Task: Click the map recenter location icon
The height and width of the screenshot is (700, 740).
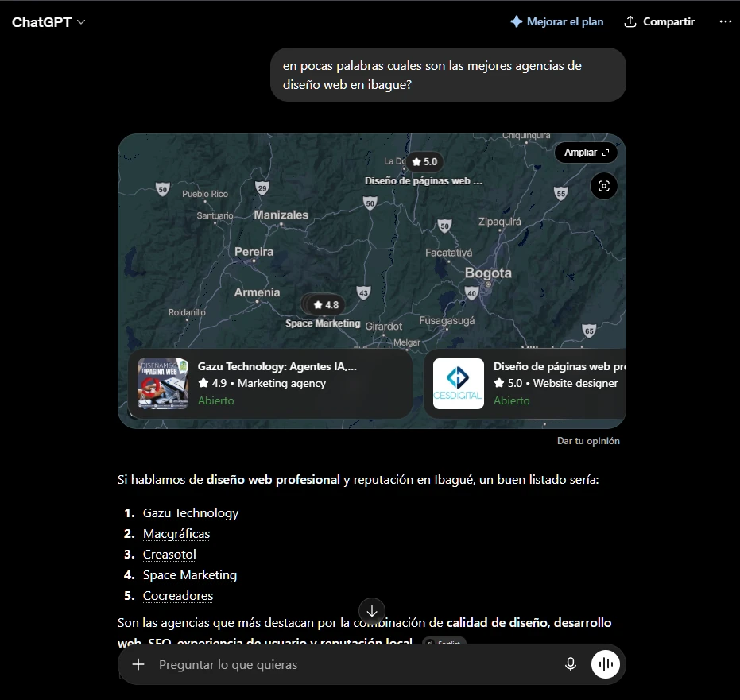Action: (603, 186)
